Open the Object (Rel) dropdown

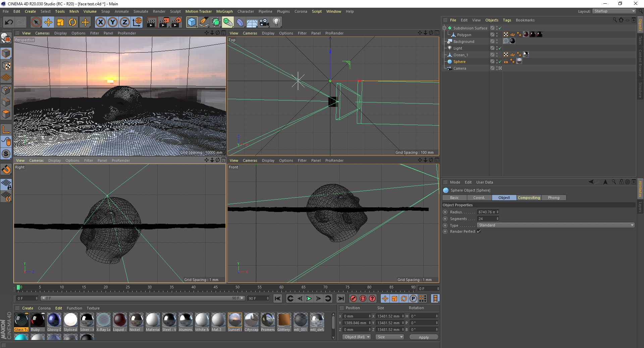point(357,337)
